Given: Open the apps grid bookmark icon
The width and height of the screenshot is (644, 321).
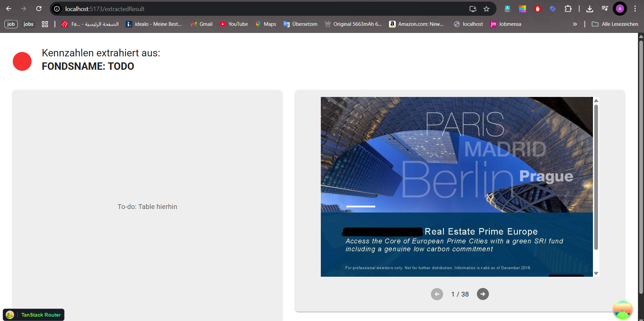Looking at the screenshot, I should 45,24.
